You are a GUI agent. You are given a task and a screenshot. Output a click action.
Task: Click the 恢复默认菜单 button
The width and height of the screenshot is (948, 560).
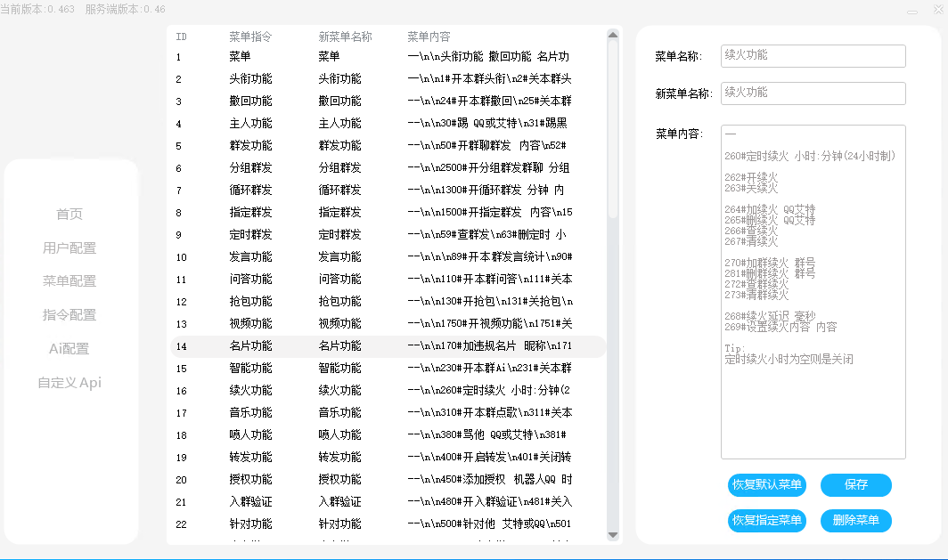[x=766, y=485]
